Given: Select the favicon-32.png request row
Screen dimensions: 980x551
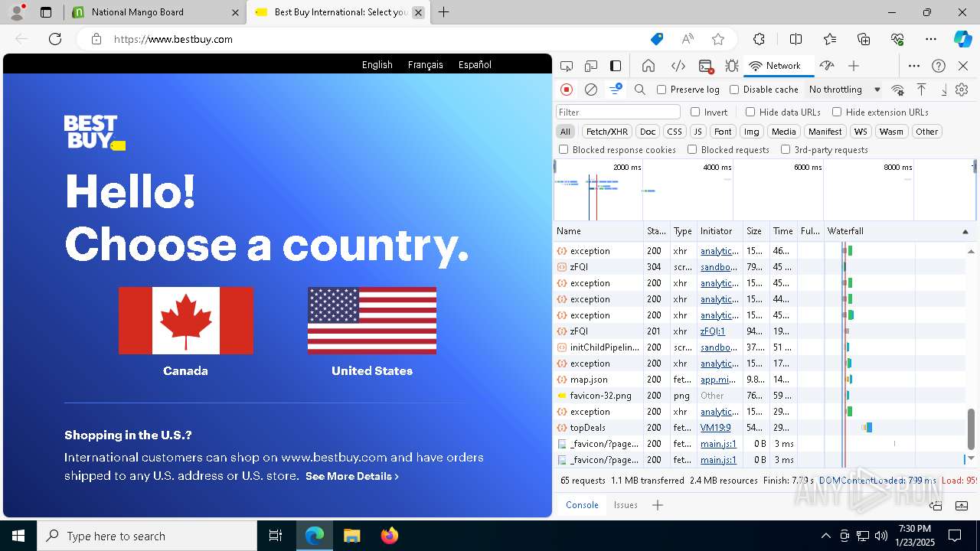Looking at the screenshot, I should pos(759,396).
